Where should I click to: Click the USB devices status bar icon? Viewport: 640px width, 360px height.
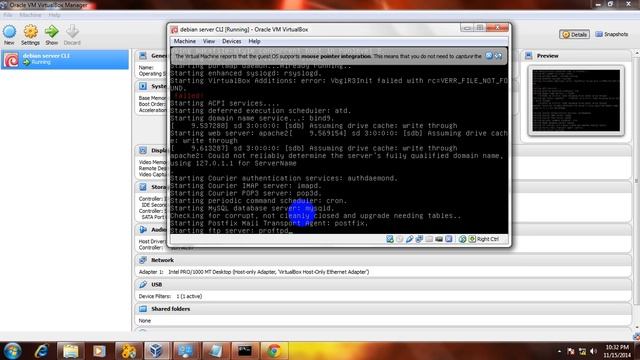[409, 239]
